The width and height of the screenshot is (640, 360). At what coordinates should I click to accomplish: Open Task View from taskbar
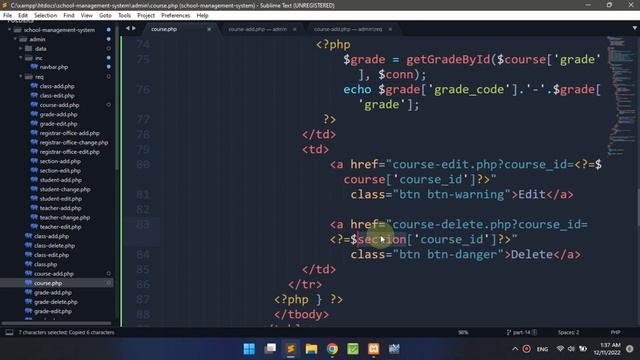point(270,349)
